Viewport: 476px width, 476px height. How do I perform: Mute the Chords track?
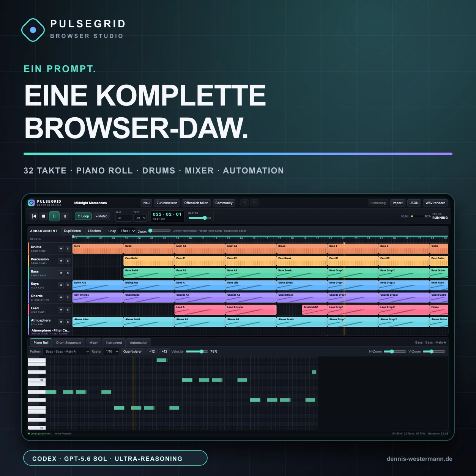pos(61,297)
